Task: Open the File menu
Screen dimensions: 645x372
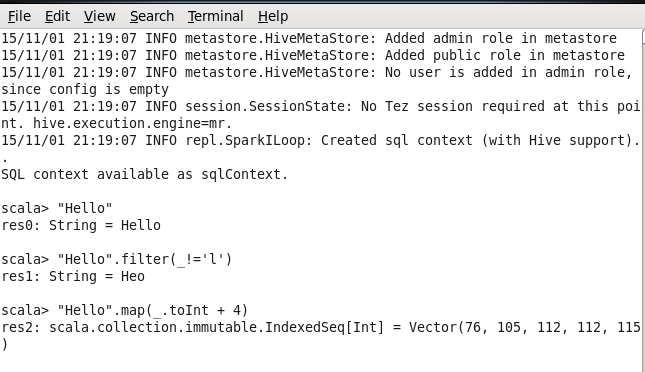Action: point(19,16)
